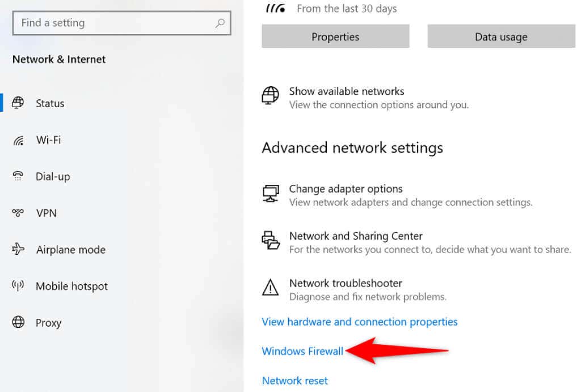This screenshot has width=581, height=392.
Task: Switch to the Mobile hotspot section
Action: (71, 286)
